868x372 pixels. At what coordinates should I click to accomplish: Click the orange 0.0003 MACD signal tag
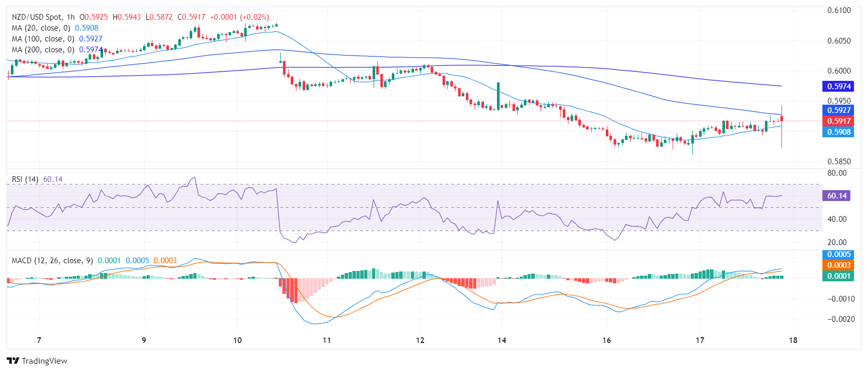(838, 265)
